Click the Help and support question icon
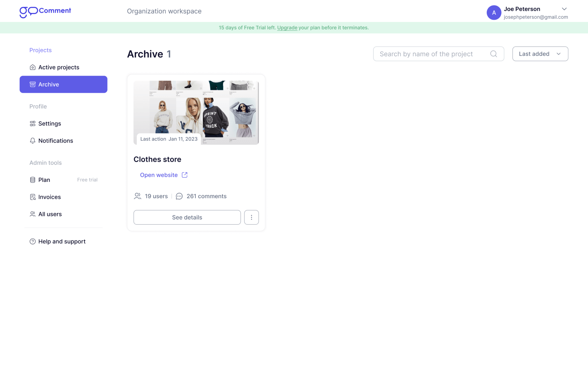Screen dimensions: 588x367 point(33,241)
